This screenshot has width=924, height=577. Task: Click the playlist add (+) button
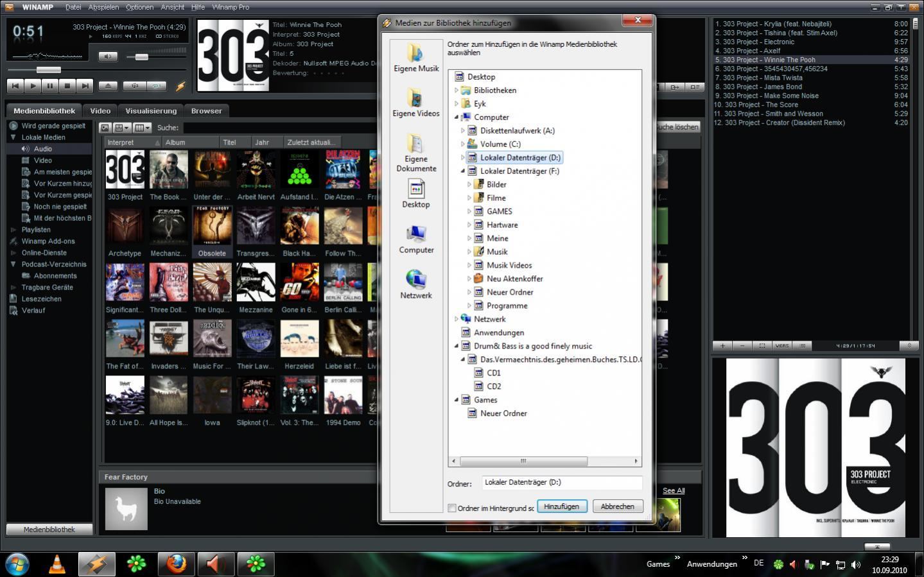pyautogui.click(x=722, y=346)
